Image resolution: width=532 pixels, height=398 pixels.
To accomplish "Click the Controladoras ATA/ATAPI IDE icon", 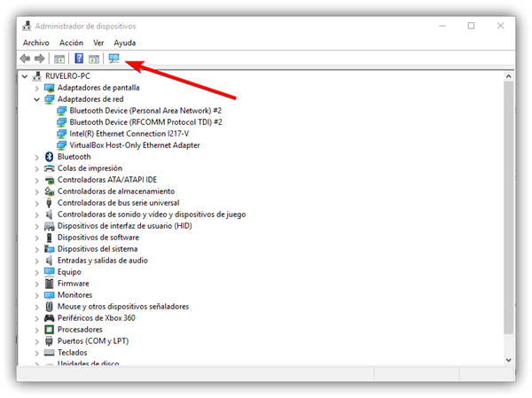I will pos(49,180).
